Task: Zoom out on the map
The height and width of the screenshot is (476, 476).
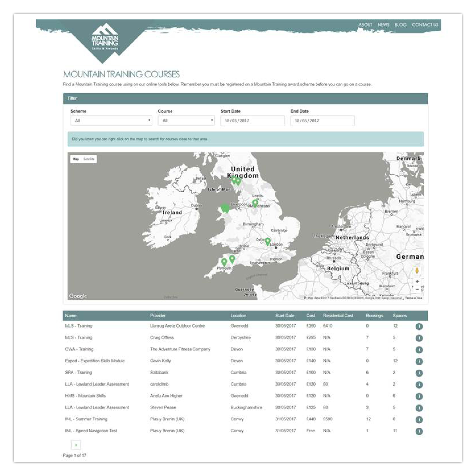Action: pyautogui.click(x=417, y=289)
